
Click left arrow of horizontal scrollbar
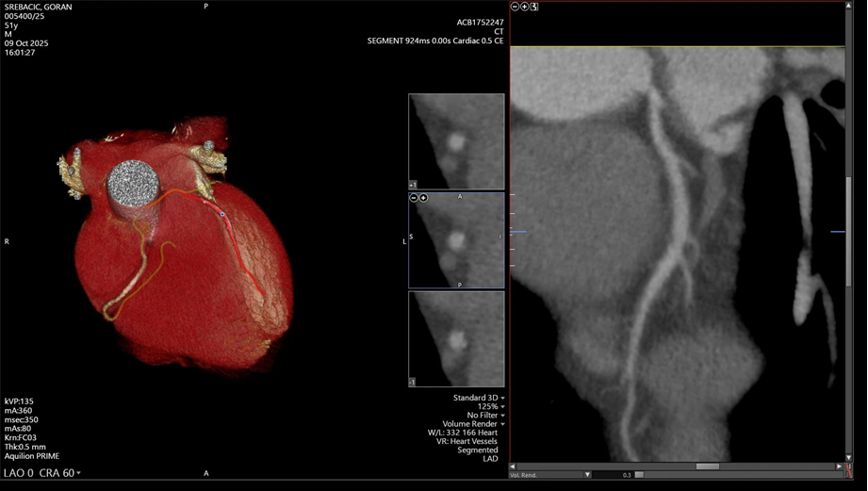(x=514, y=466)
